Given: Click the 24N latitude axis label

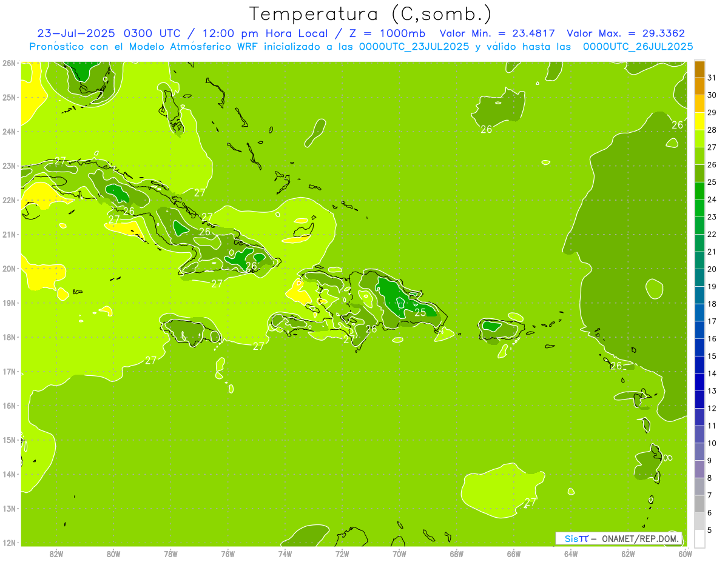Looking at the screenshot, I should (x=8, y=132).
